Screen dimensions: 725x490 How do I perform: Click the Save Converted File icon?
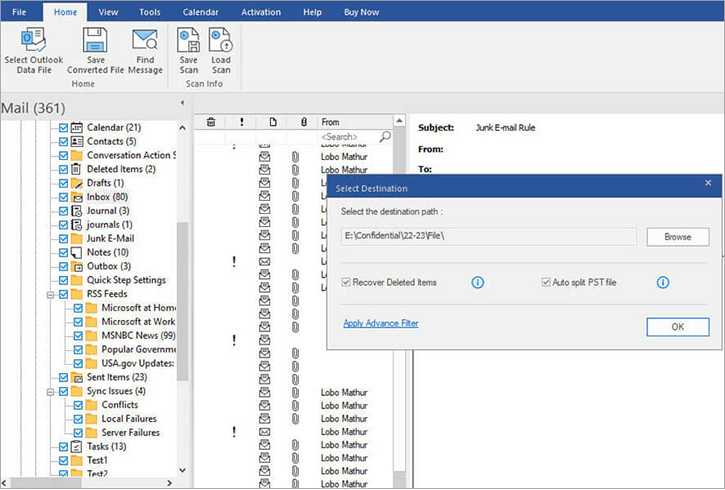coord(94,42)
